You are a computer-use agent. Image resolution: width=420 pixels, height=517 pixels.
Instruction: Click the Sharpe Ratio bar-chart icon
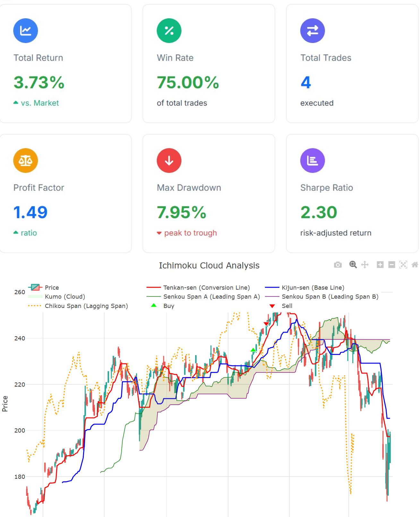coord(313,161)
